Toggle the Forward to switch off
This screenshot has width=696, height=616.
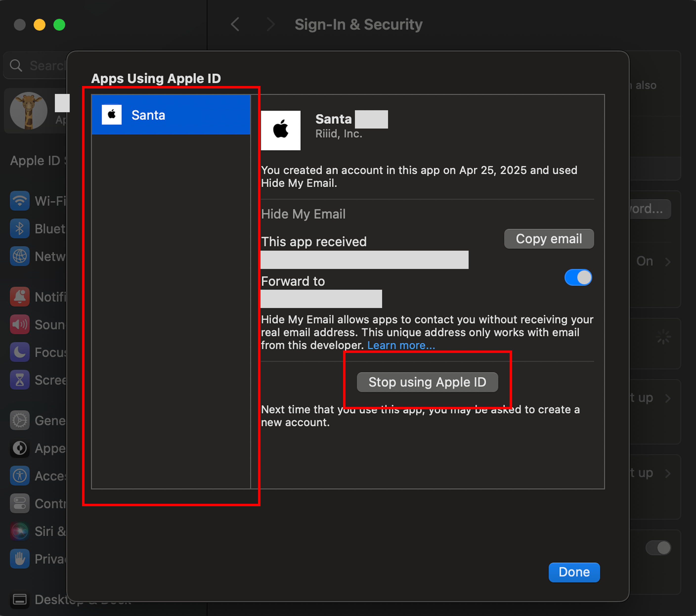[x=578, y=277]
